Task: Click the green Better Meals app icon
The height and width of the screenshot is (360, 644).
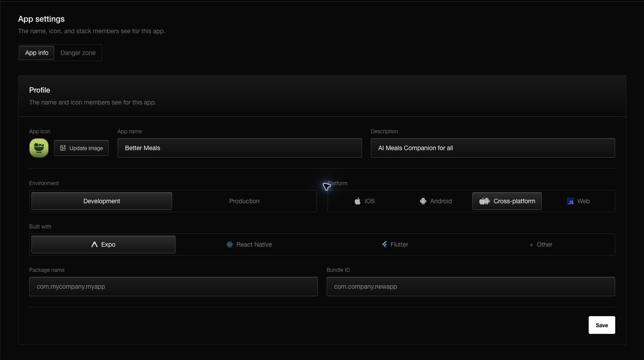Action: 39,148
